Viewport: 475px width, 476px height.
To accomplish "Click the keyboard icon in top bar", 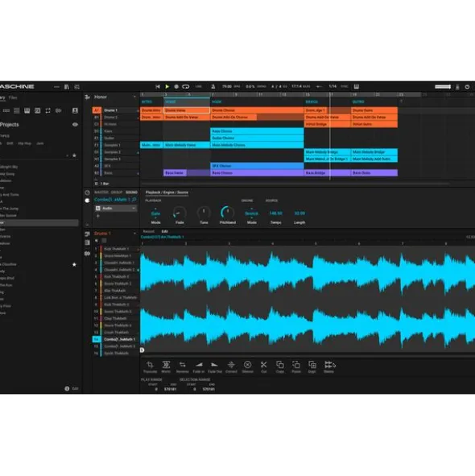I will click(x=357, y=86).
